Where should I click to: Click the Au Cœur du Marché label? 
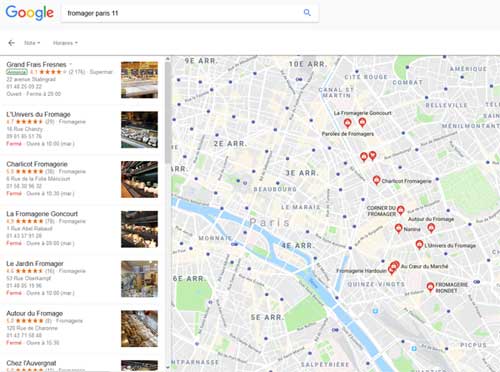tap(424, 266)
